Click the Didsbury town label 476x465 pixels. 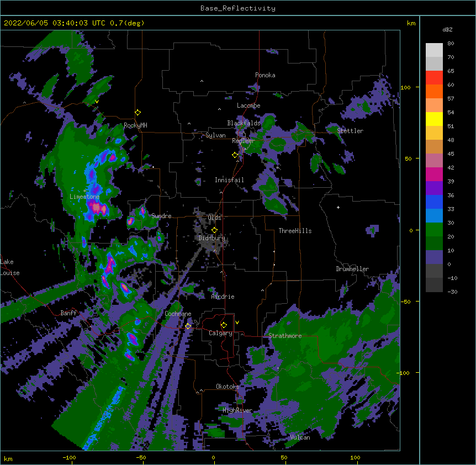[x=211, y=238]
